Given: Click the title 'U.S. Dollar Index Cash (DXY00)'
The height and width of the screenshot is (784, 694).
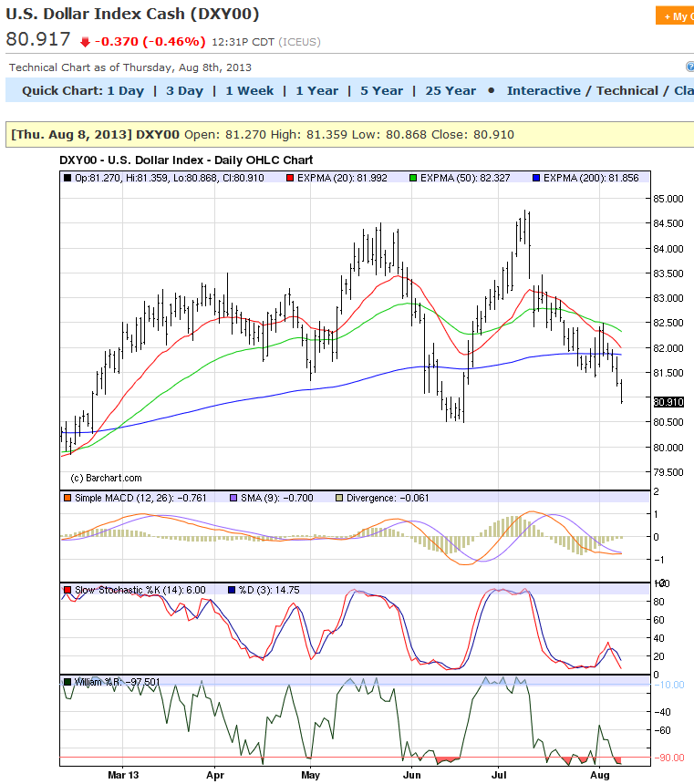Looking at the screenshot, I should [x=132, y=14].
